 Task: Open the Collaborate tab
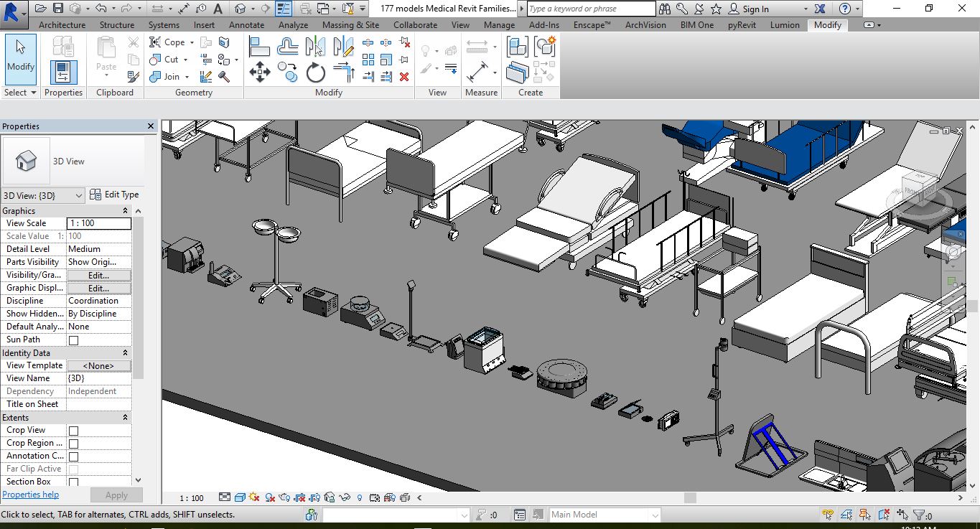415,24
